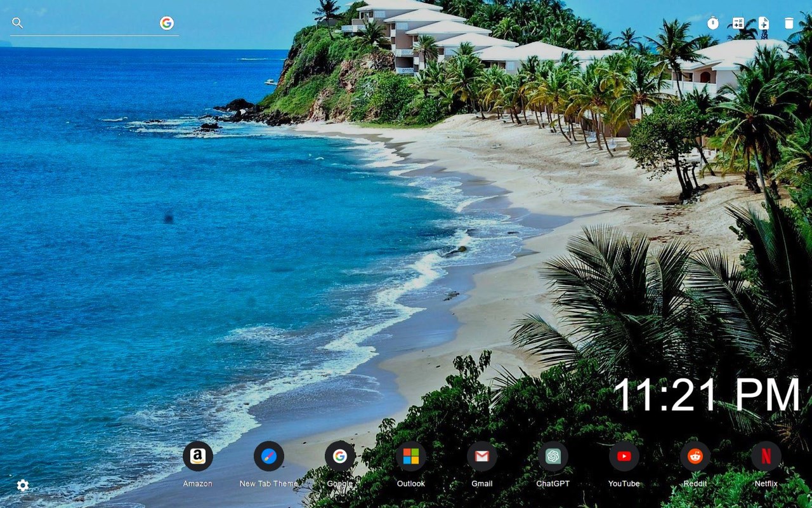Click the "YouTube" label text

(x=624, y=484)
